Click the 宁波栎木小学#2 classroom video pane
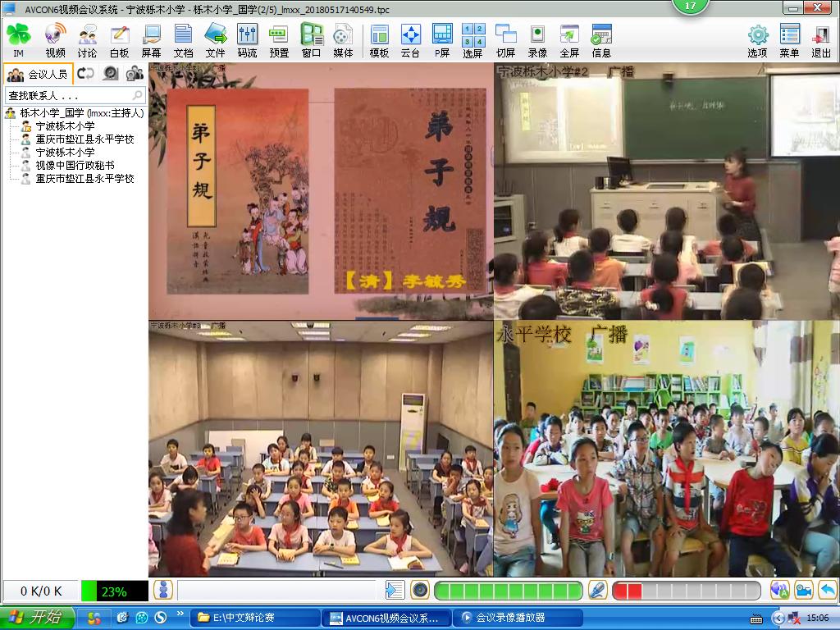Screen dimensions: 840x630 [x=667, y=191]
